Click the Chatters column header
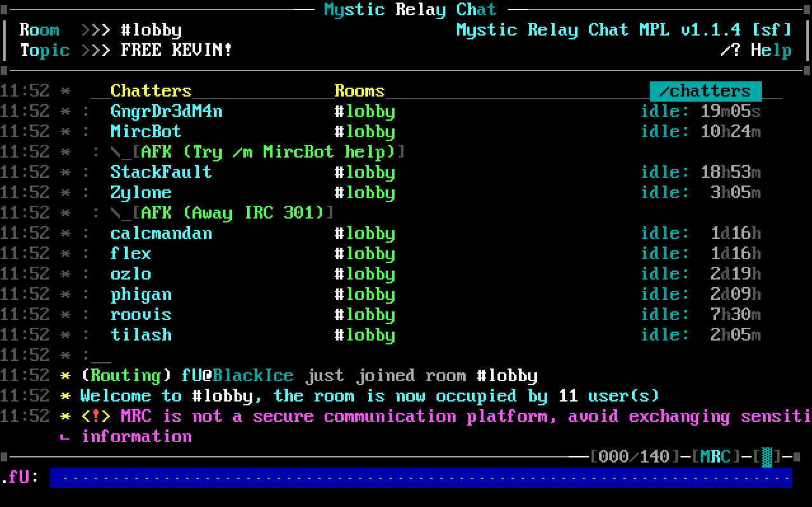The height and width of the screenshot is (507, 812). (151, 91)
